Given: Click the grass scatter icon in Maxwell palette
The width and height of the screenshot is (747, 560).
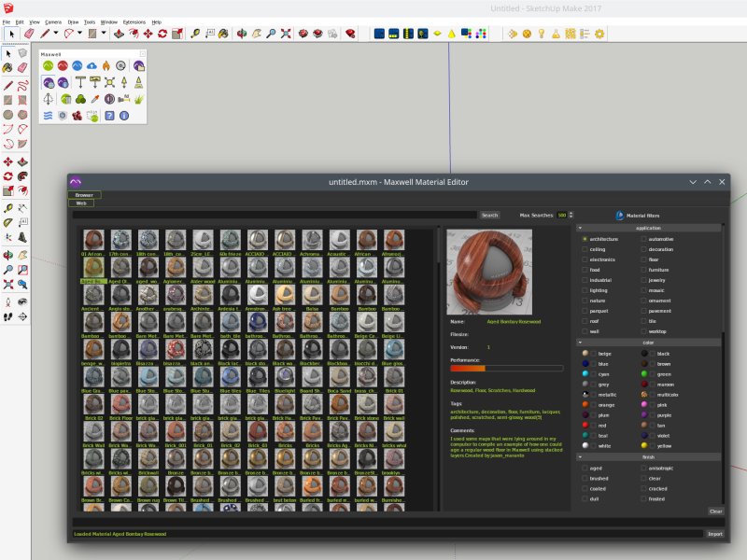Looking at the screenshot, I should [139, 100].
